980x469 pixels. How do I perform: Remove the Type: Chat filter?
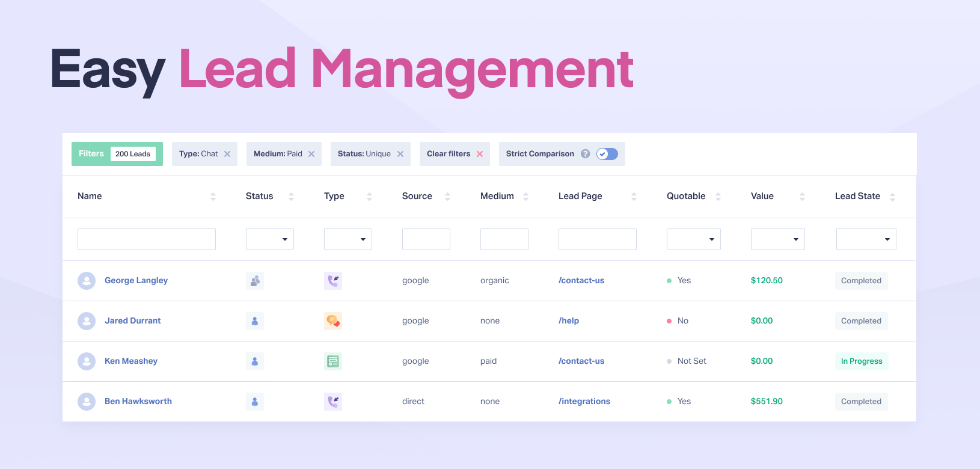click(227, 154)
